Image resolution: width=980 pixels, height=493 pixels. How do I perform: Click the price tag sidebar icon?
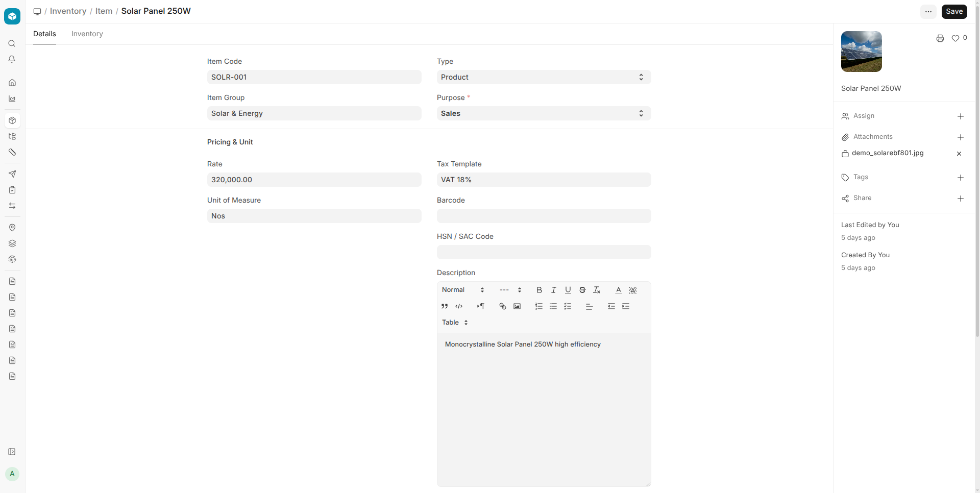point(12,152)
